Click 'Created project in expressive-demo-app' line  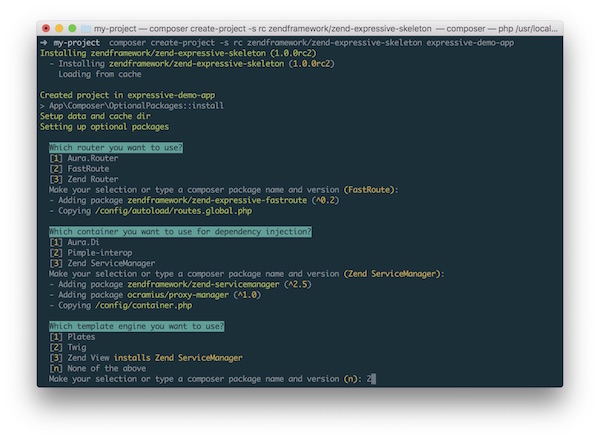coord(127,95)
